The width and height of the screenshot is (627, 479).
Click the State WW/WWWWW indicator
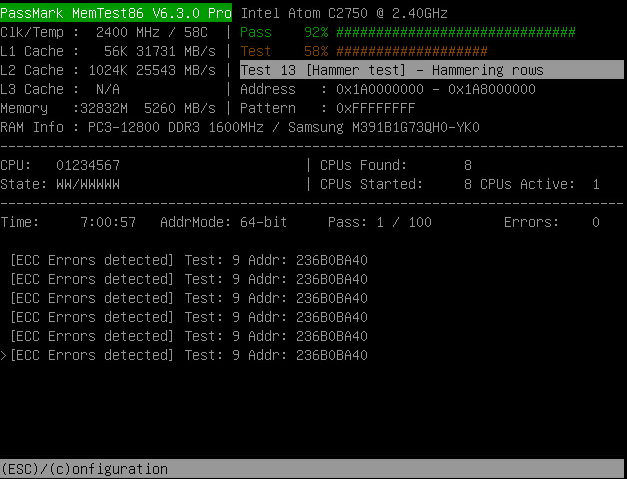60,184
